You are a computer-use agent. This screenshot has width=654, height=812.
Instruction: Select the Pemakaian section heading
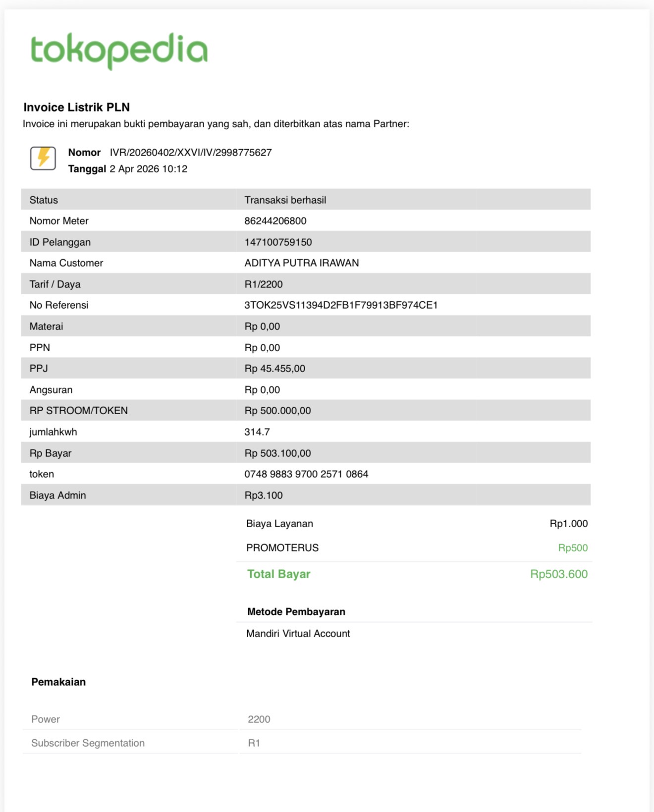(x=58, y=682)
